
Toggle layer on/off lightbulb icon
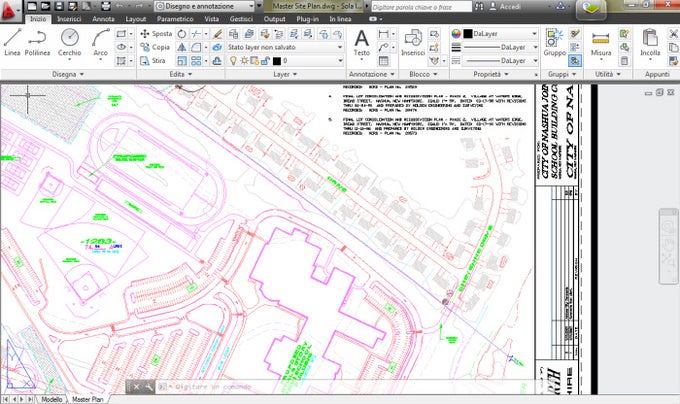(233, 61)
